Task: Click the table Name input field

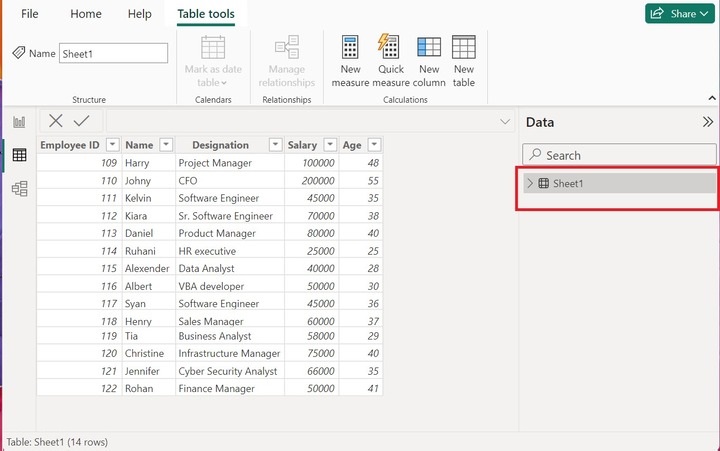Action: (x=113, y=53)
